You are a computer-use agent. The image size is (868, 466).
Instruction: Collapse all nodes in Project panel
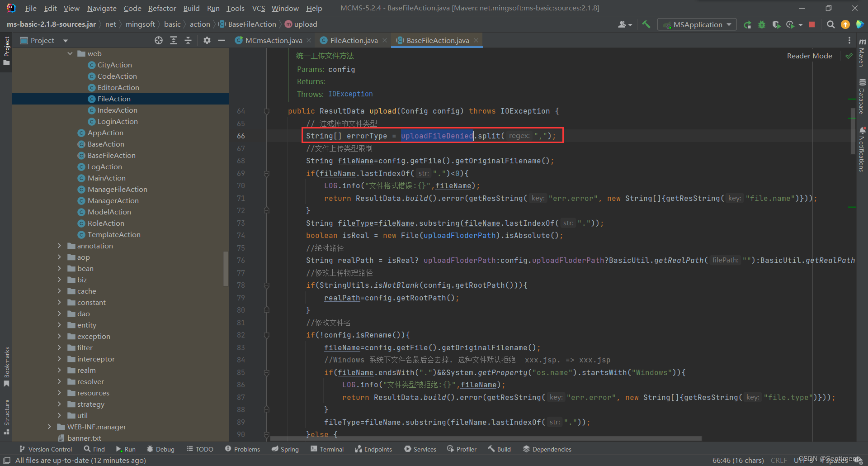click(x=188, y=41)
